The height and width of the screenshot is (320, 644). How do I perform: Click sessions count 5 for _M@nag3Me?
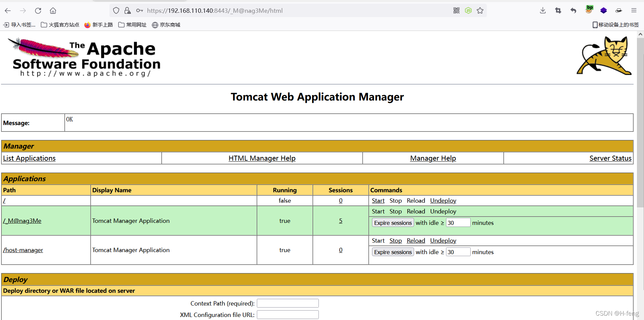pos(341,221)
